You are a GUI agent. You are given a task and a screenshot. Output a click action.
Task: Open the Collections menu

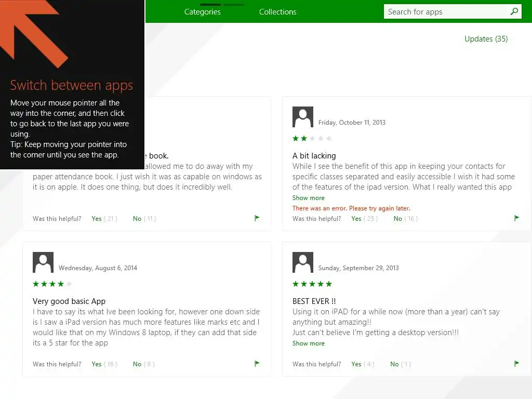(x=278, y=12)
